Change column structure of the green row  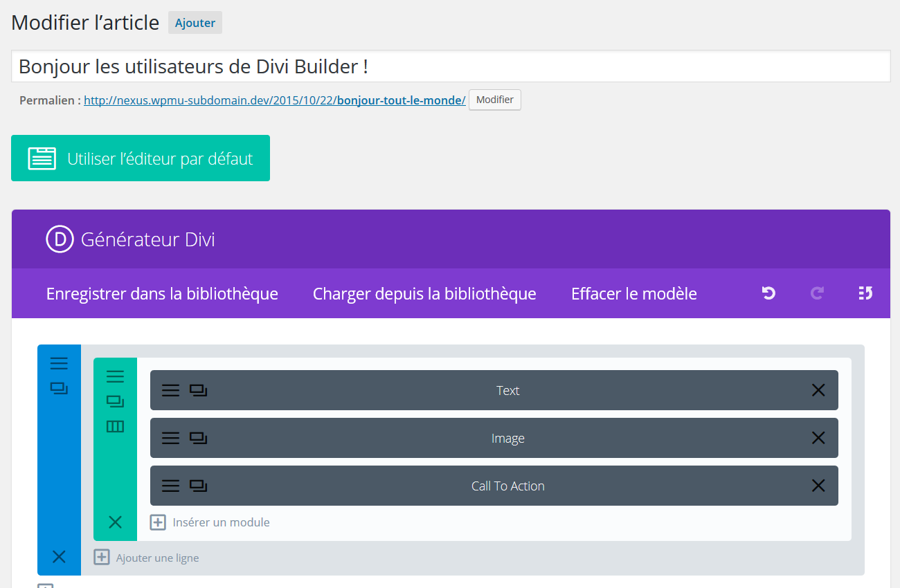point(115,427)
